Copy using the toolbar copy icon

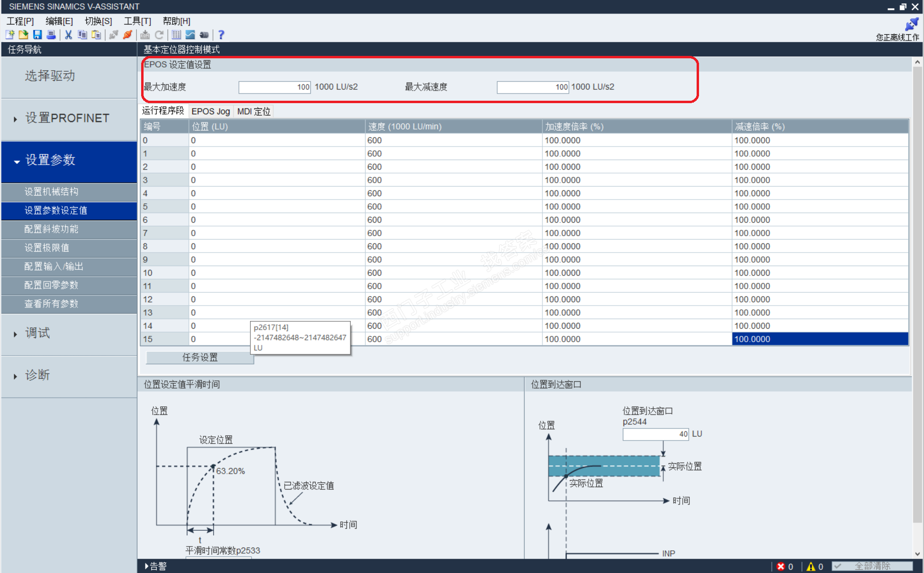click(x=82, y=35)
